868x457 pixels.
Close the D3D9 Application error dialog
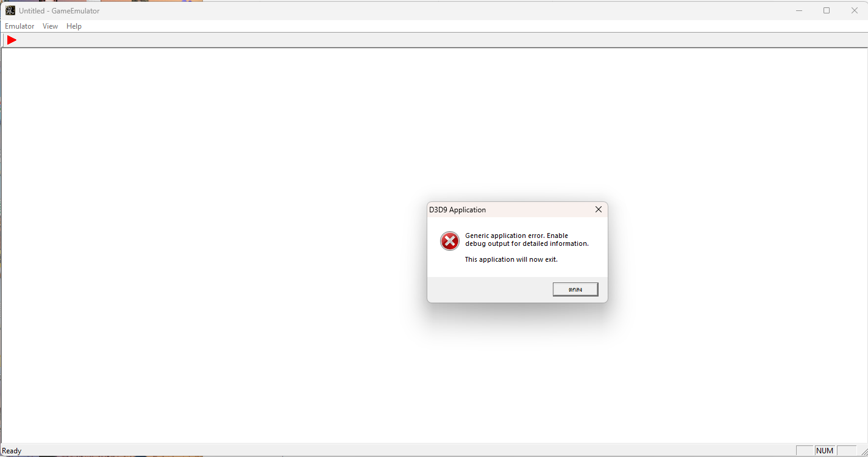pos(599,209)
